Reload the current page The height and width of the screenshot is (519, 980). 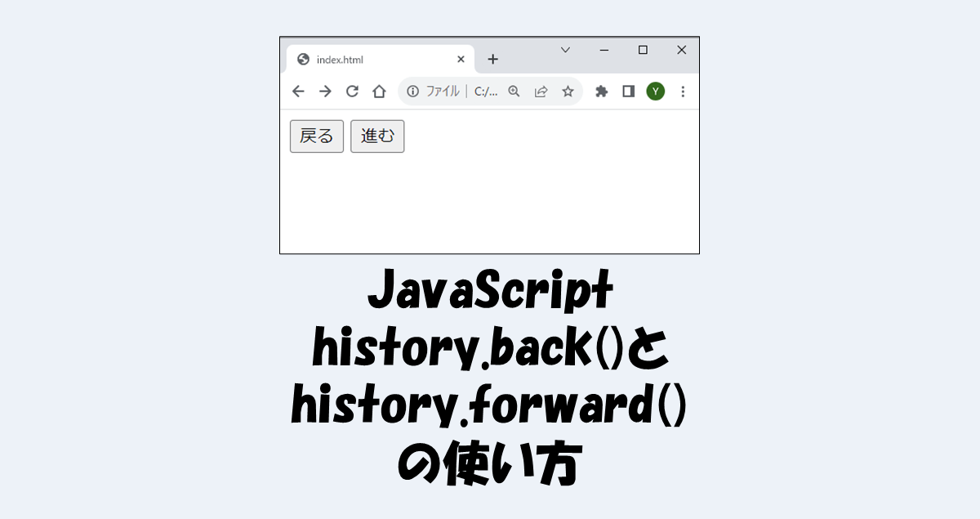point(352,92)
